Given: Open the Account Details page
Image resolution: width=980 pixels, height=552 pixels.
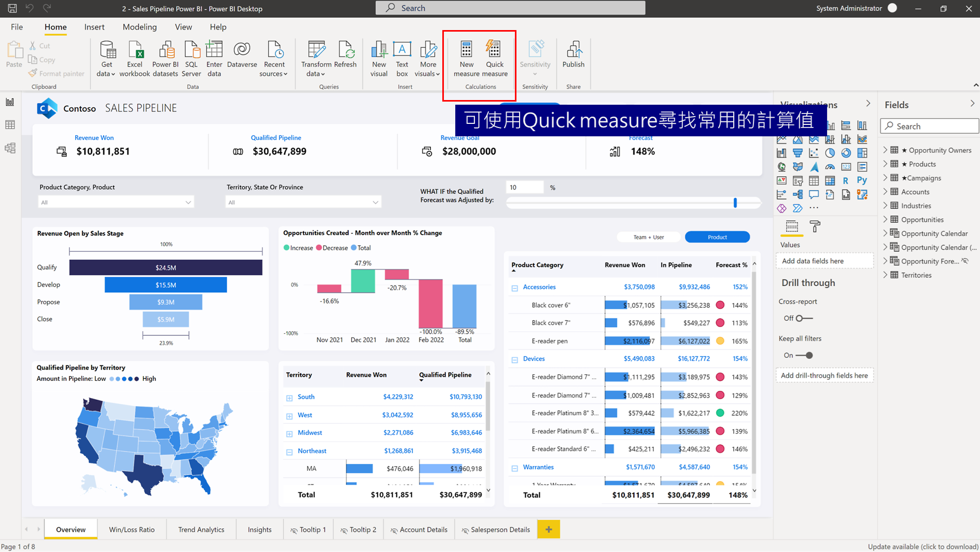Looking at the screenshot, I should (x=419, y=529).
